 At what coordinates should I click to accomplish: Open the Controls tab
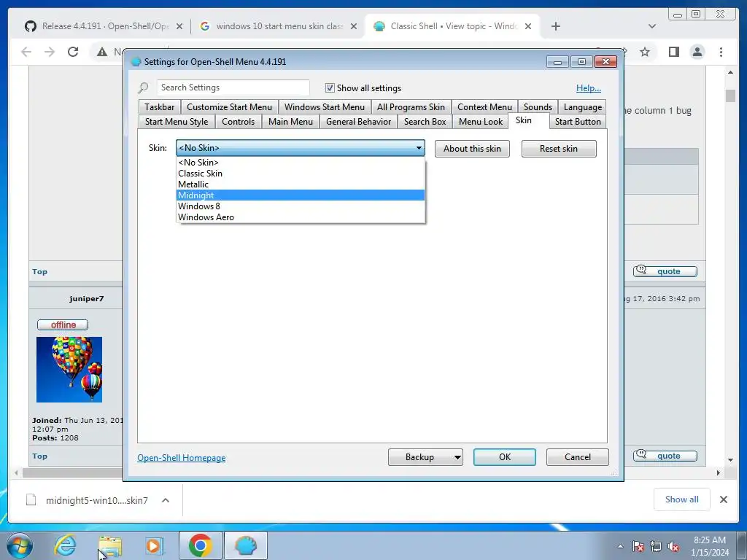239,122
